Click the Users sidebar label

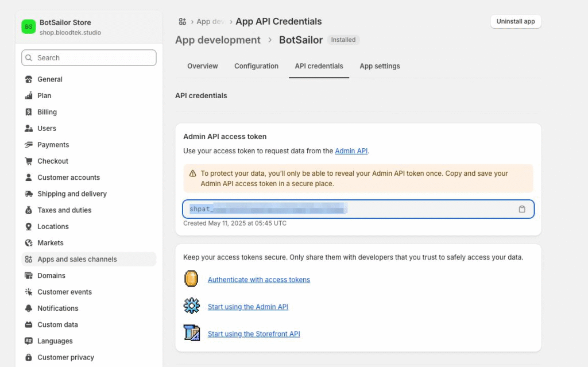(x=47, y=128)
